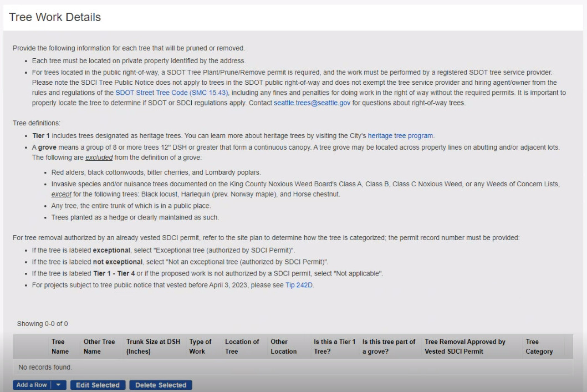Click the Other Tree Name column header
The width and height of the screenshot is (587, 392).
coord(99,347)
